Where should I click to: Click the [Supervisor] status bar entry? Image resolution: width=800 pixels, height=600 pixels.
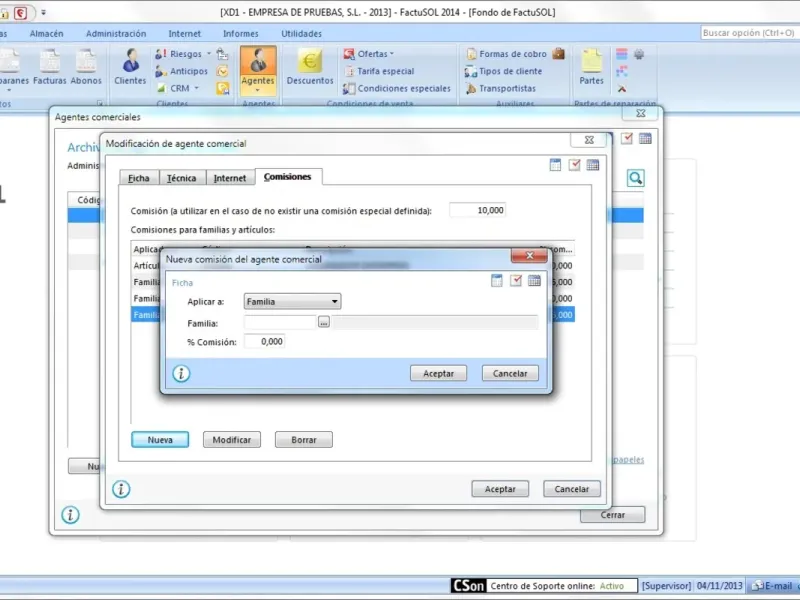point(666,586)
